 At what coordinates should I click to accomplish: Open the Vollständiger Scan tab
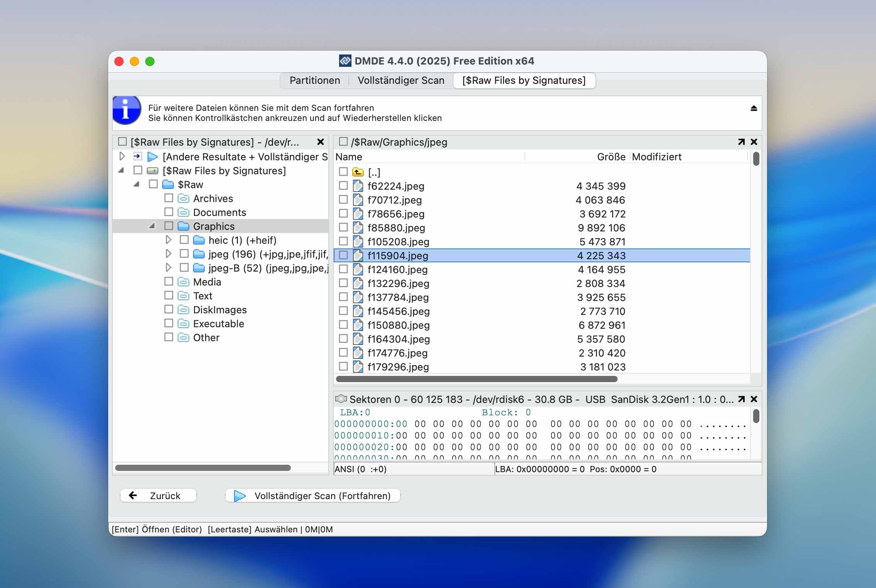(401, 80)
